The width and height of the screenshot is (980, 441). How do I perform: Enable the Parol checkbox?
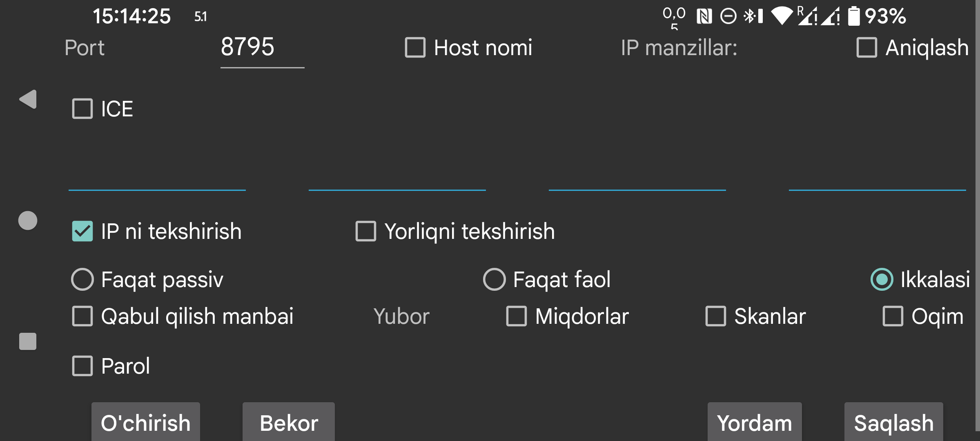click(82, 365)
